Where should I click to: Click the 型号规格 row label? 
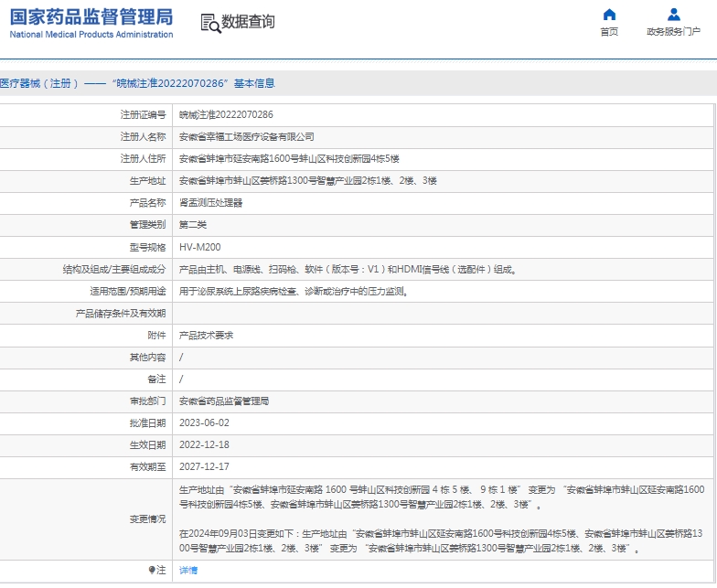(x=148, y=247)
